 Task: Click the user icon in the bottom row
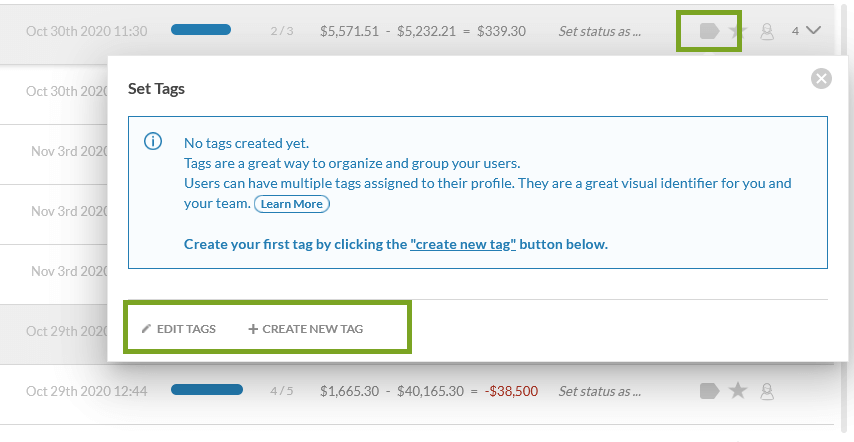(767, 390)
